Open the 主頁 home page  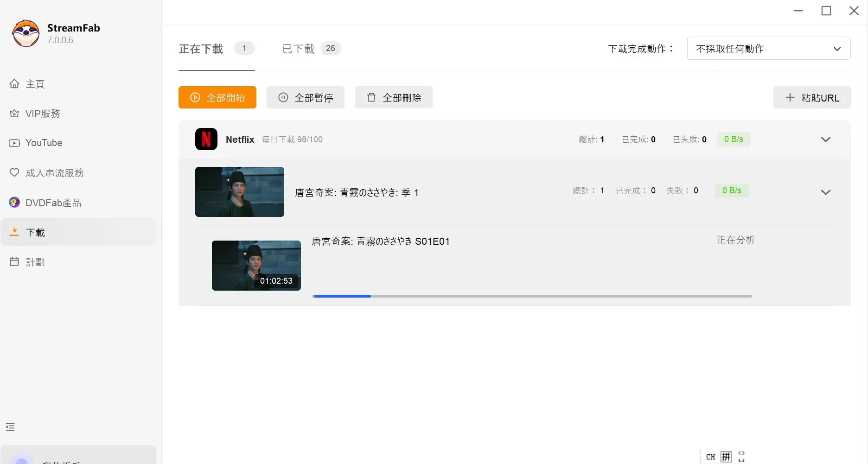tap(78, 84)
